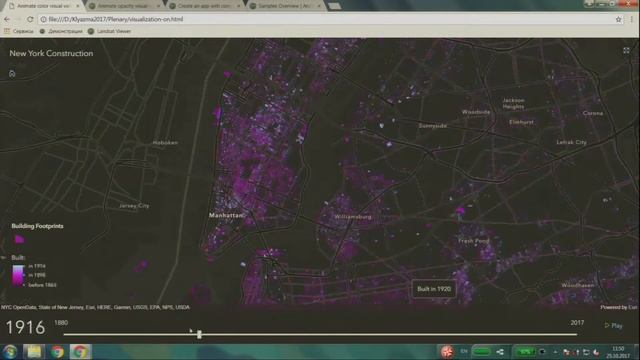Open the first Chrome taskbar icon
The height and width of the screenshot is (360, 640).
tap(57, 351)
